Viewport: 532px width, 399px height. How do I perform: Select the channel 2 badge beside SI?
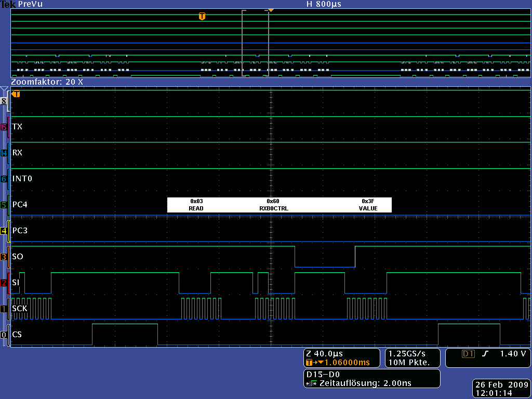4,283
